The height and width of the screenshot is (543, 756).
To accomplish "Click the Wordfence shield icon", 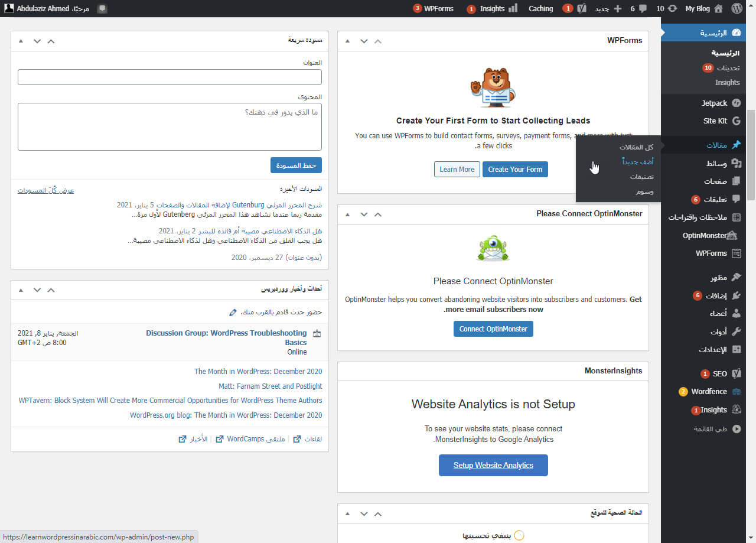I will pos(736,391).
